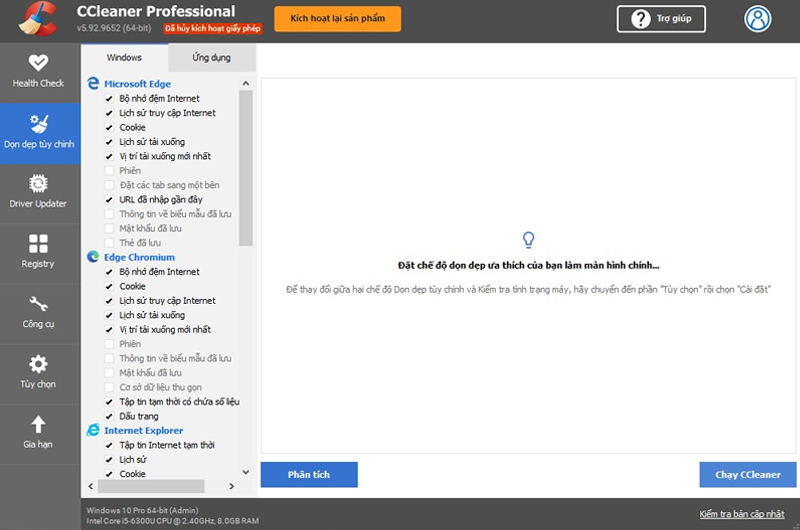Select Internet Explorer group header

[x=143, y=431]
